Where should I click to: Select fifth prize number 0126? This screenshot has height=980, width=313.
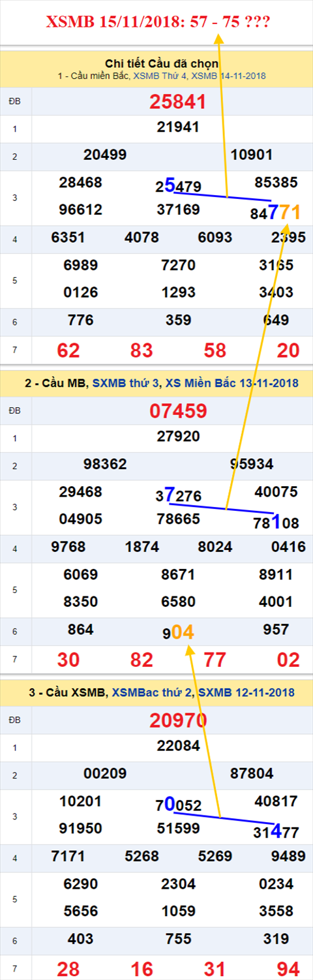pyautogui.click(x=81, y=292)
